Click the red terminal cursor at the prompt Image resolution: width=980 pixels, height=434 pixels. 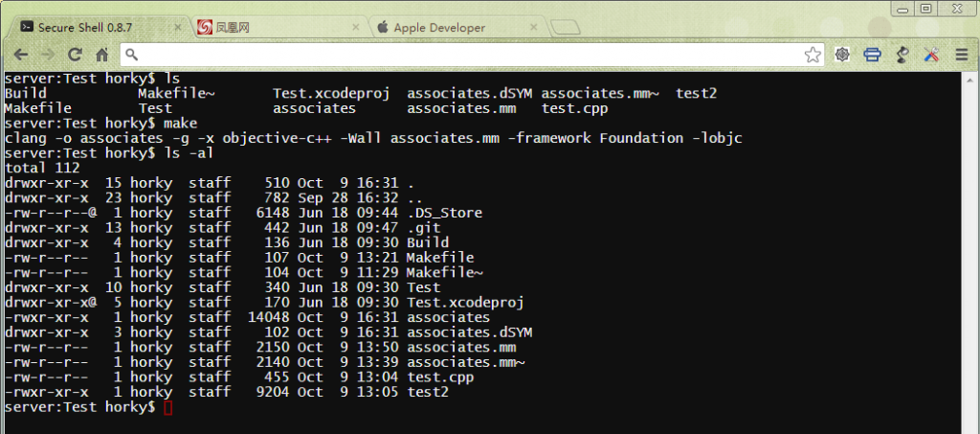click(x=167, y=408)
